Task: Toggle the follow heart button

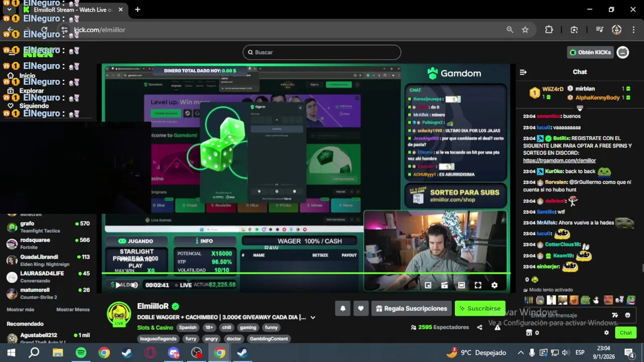Action: [x=361, y=309]
